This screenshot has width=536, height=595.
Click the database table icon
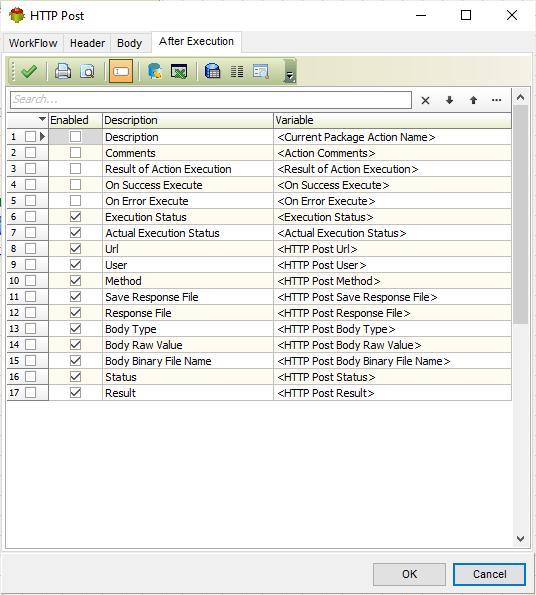pyautogui.click(x=212, y=71)
